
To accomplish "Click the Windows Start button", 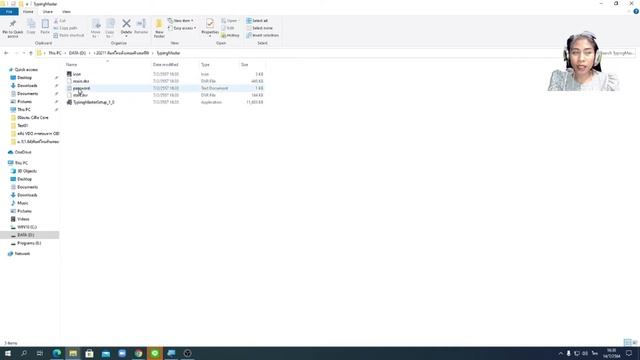I will coord(7,353).
